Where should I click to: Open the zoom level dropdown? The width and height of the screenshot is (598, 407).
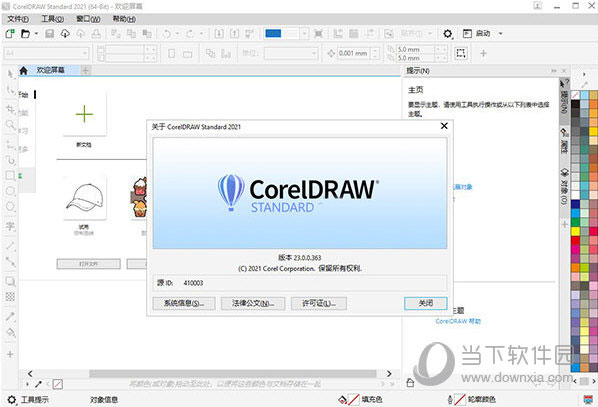pyautogui.click(x=304, y=34)
